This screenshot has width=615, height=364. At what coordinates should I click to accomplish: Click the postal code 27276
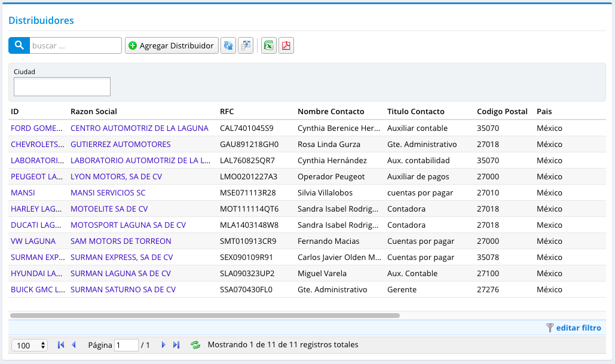[x=488, y=289]
